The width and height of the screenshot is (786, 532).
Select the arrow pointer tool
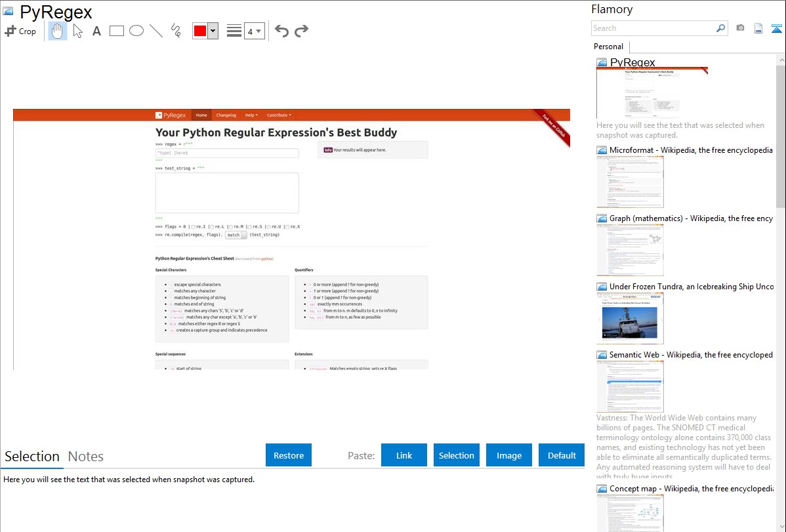point(77,31)
